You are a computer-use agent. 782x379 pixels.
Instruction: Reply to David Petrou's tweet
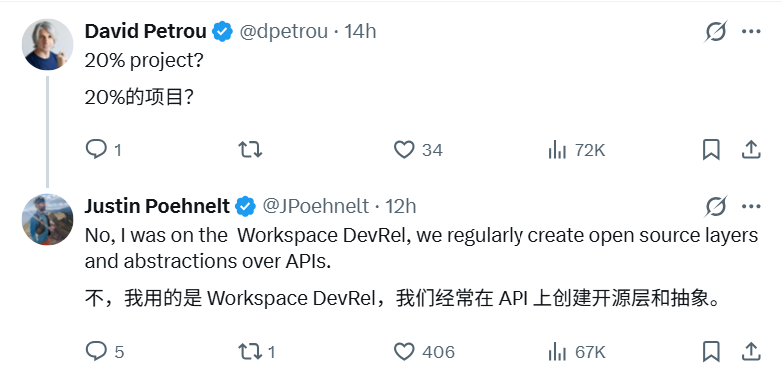103,150
